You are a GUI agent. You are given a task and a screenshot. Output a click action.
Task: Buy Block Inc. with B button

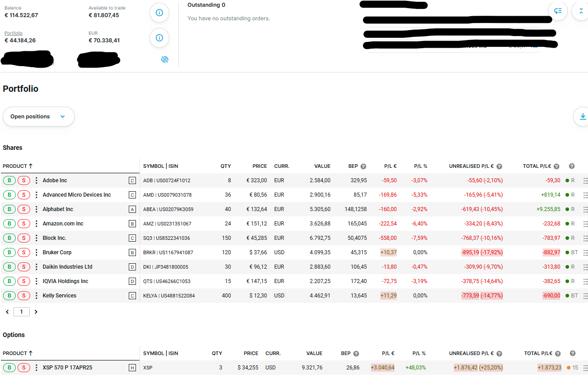[x=9, y=238]
